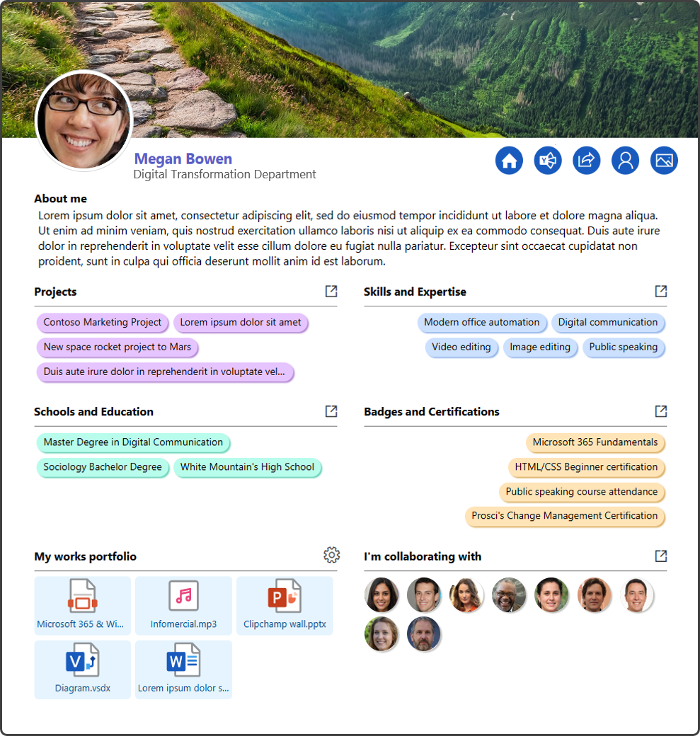Click the change cover image icon

(664, 161)
